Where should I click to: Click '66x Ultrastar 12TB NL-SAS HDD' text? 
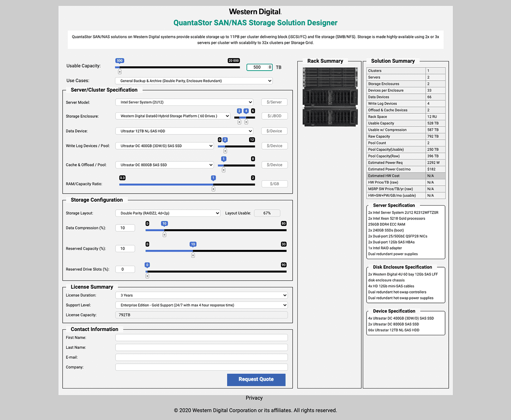point(394,330)
